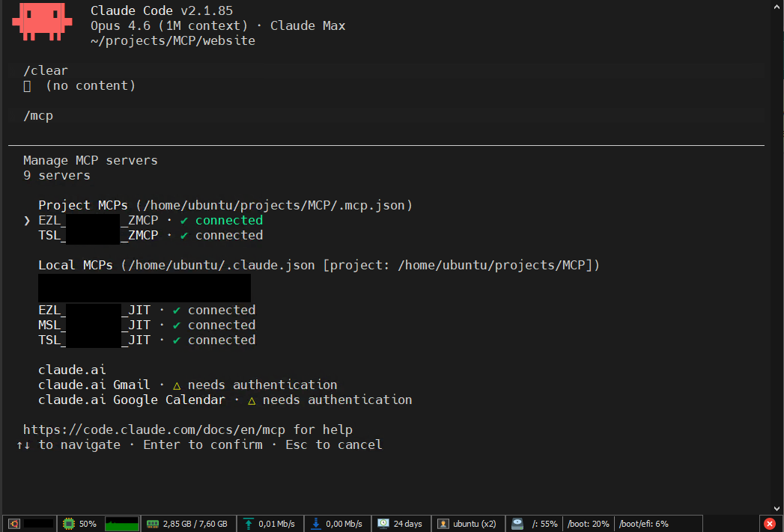784x532 pixels.
Task: Click the /mcp command line
Action: click(x=38, y=116)
